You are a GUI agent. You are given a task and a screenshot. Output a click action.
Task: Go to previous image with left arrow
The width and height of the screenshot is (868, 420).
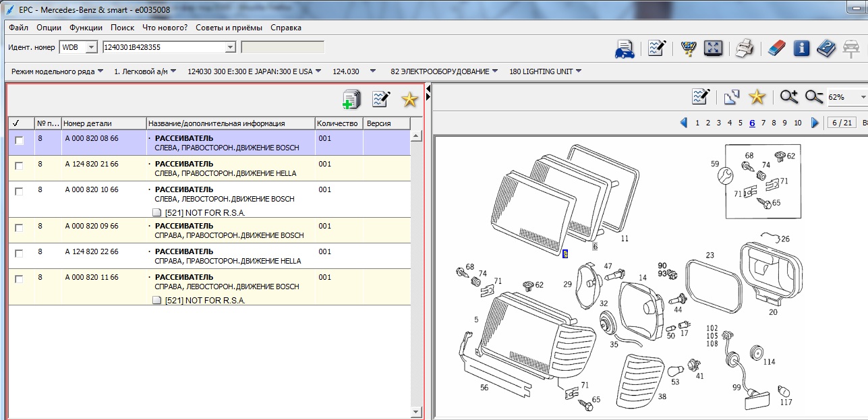683,123
